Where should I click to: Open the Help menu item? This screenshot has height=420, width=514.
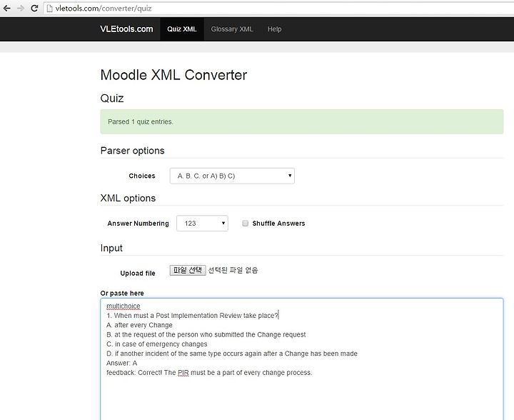[x=274, y=29]
